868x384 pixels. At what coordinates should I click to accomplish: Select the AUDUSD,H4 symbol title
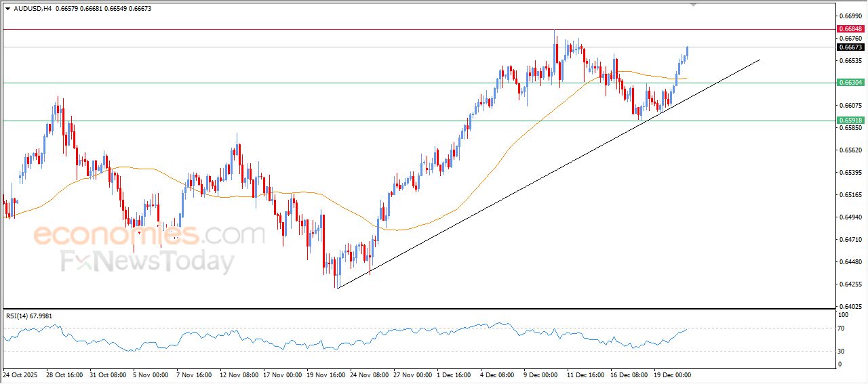33,9
